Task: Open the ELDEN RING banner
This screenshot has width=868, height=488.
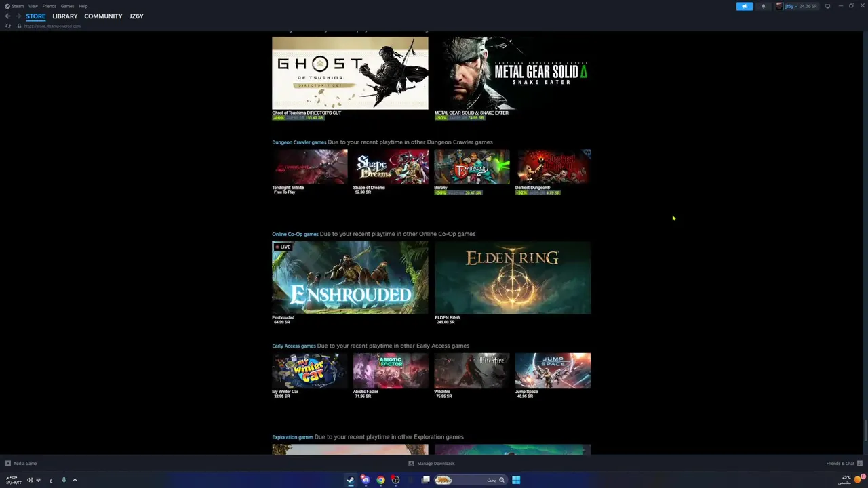Action: 513,278
